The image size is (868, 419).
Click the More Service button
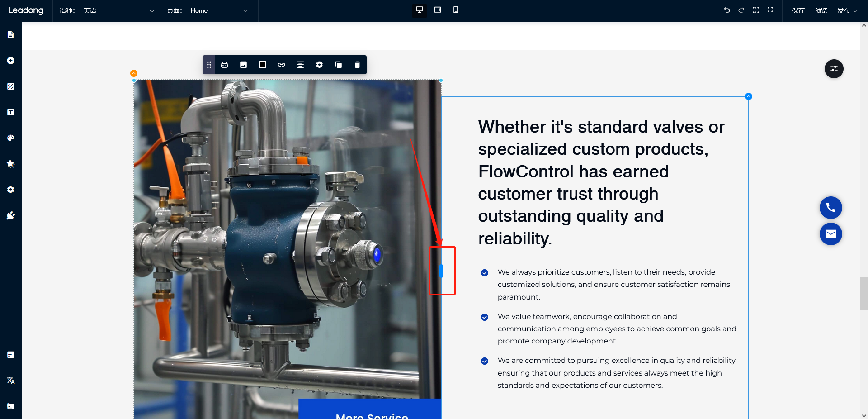click(x=371, y=413)
